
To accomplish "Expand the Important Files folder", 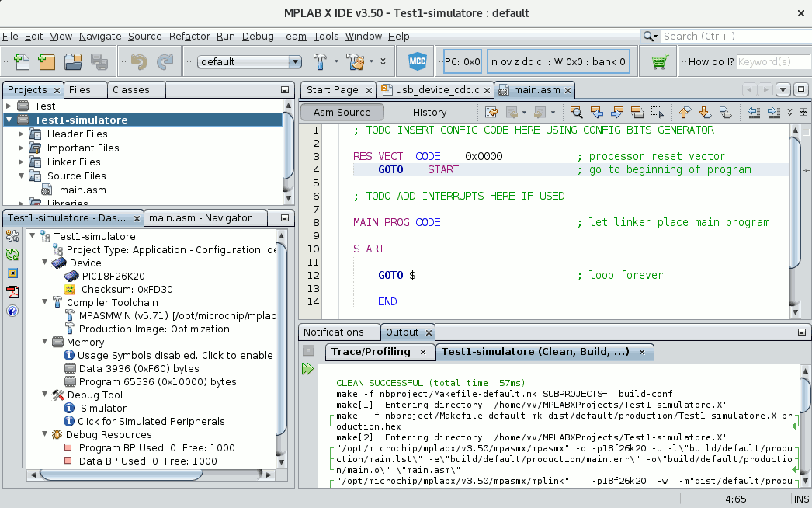I will coord(21,148).
